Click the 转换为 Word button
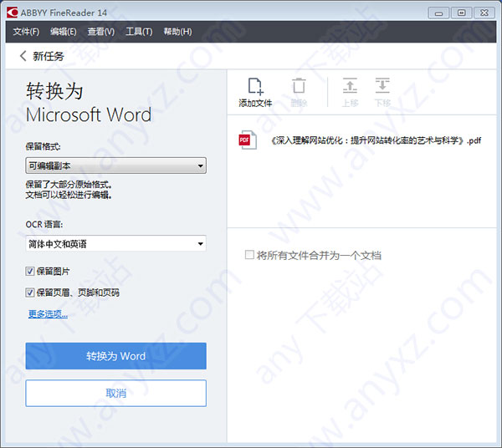This screenshot has width=502, height=448. [x=115, y=356]
